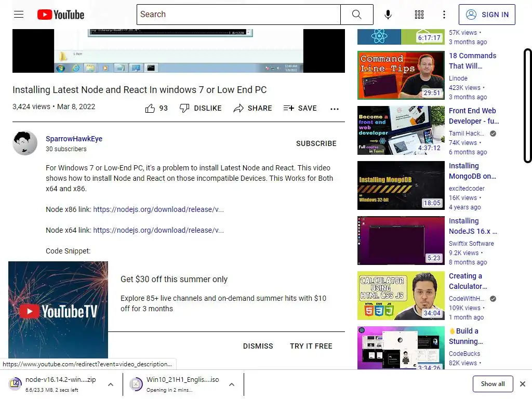The height and width of the screenshot is (399, 532).
Task: Click the Share arrow icon
Action: (x=238, y=108)
